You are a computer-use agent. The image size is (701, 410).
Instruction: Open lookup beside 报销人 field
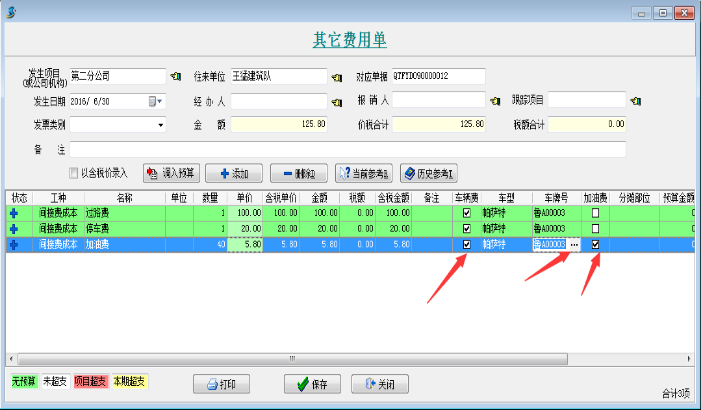[x=494, y=100]
